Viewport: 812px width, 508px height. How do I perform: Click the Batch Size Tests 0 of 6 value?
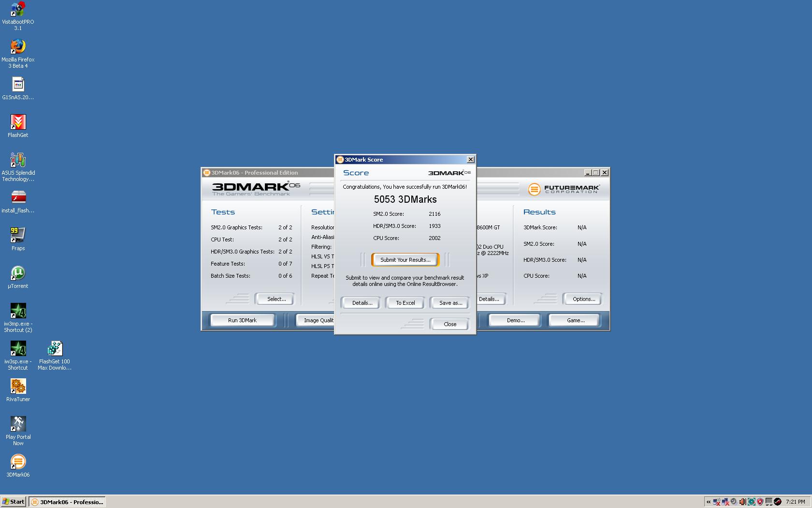click(285, 276)
